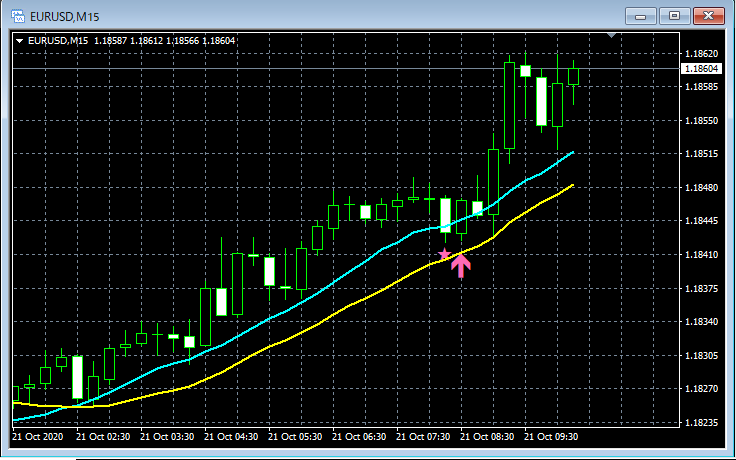Click the EURUSD,M15 chart window icon
The image size is (736, 460).
pyautogui.click(x=18, y=16)
